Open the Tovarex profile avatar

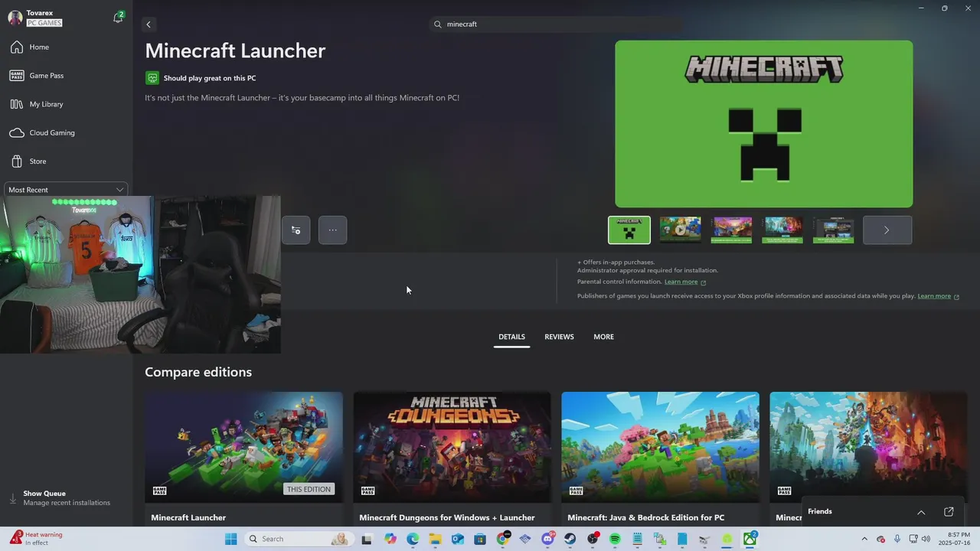[x=15, y=18]
